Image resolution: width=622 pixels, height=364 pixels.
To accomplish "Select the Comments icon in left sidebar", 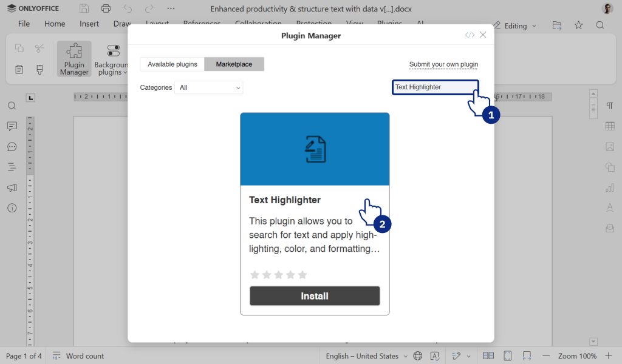I will 12,126.
